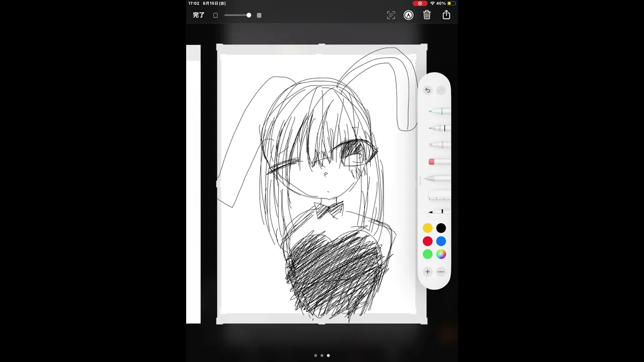Tap the bottom-left crop corner handle

(219, 321)
